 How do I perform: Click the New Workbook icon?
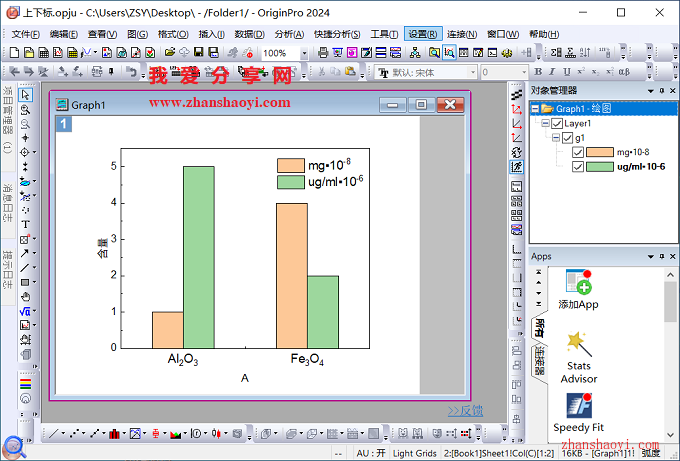[x=43, y=53]
